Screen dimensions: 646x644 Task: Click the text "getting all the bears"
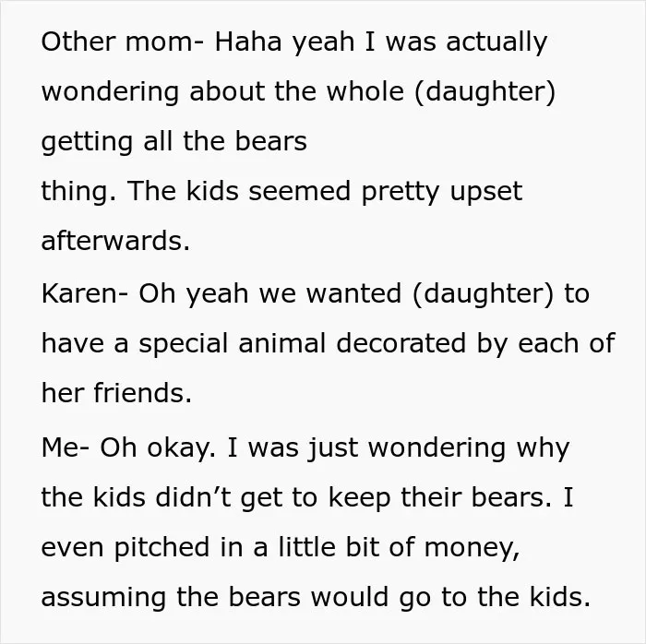(173, 142)
